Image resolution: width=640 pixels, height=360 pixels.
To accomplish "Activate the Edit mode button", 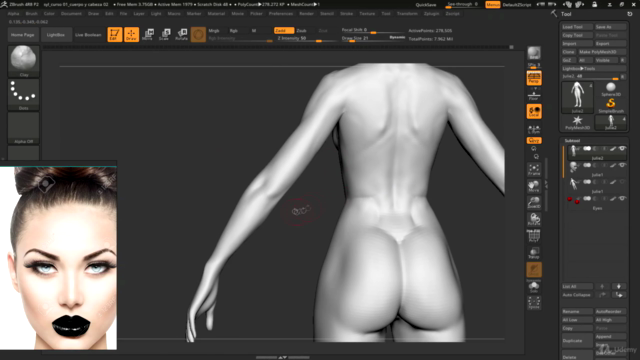I will click(115, 34).
